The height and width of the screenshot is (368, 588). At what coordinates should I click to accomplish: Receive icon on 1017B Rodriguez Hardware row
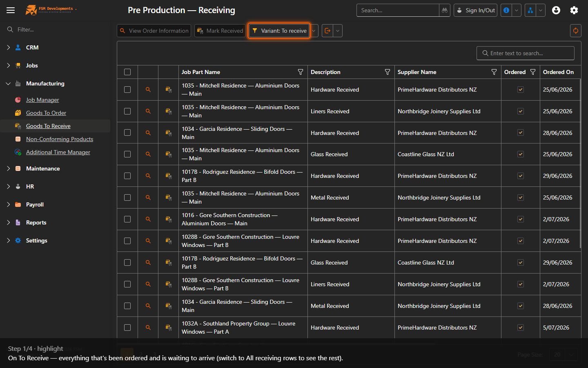click(x=168, y=176)
